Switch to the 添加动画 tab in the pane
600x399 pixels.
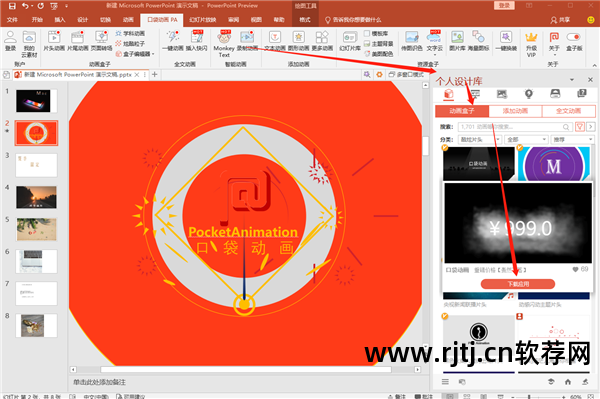point(515,111)
